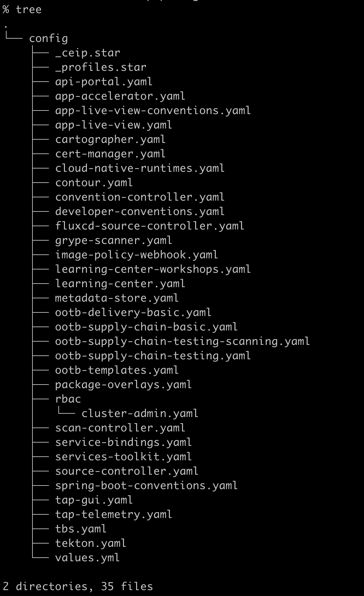Click the grype-scanner.yaml entry
Screen dimensions: 364x596
[113, 241]
